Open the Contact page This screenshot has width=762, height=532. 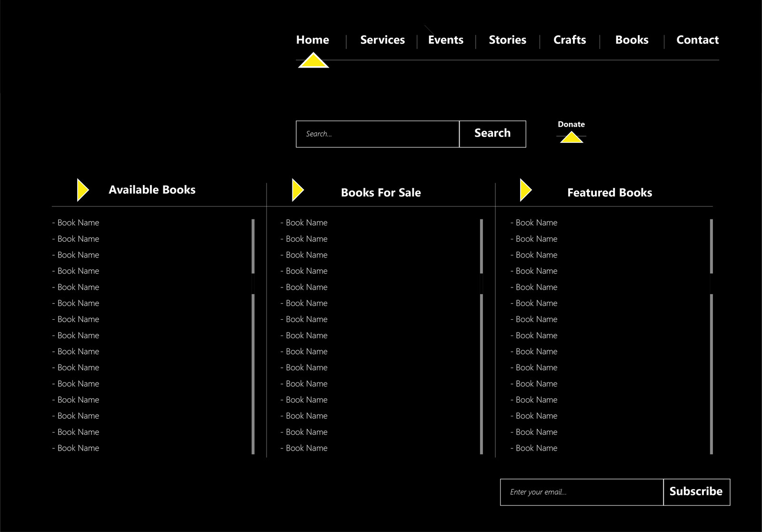coord(698,40)
